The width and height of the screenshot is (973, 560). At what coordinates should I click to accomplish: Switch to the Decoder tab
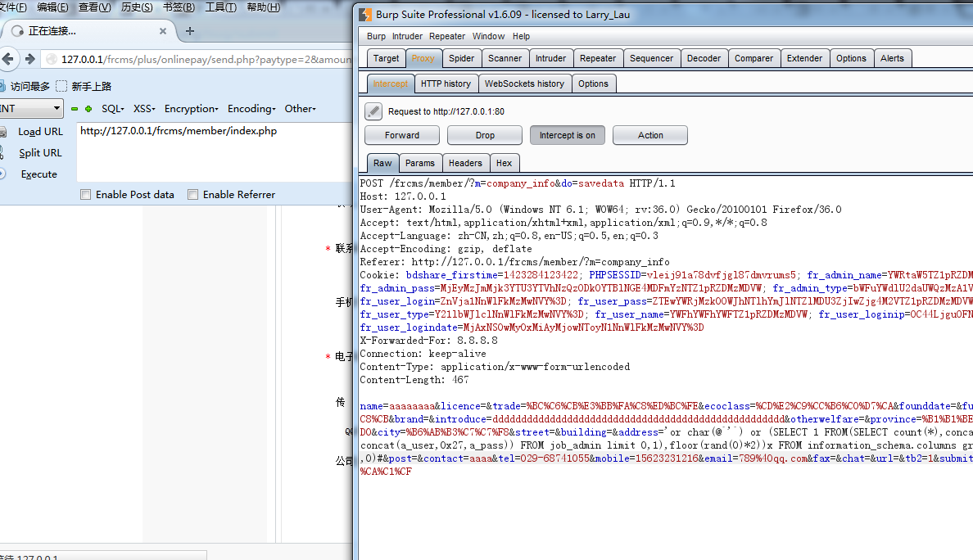[x=704, y=58]
